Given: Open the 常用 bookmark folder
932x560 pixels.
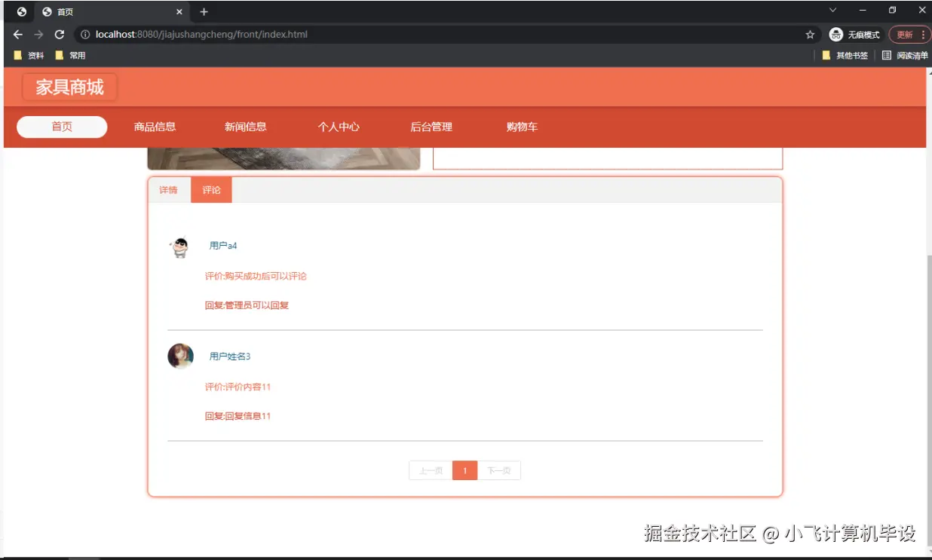Looking at the screenshot, I should [71, 55].
